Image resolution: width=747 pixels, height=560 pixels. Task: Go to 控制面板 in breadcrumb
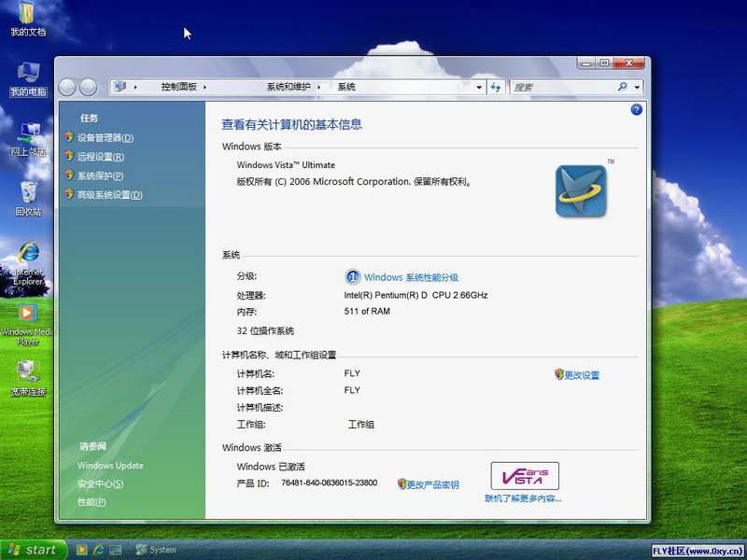tap(179, 87)
